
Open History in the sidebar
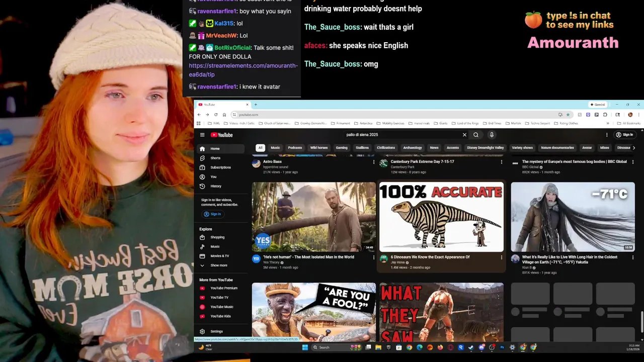tap(220, 186)
